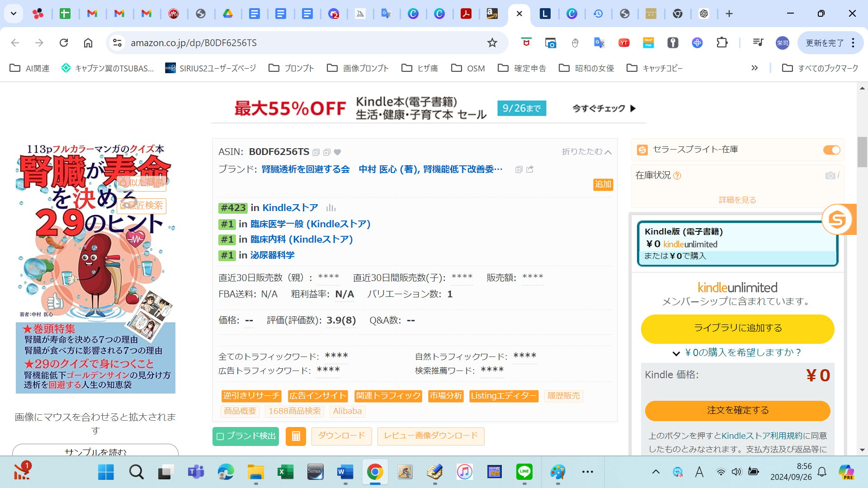868x488 pixels.
Task: Show hidden system tray icons
Action: click(x=656, y=472)
